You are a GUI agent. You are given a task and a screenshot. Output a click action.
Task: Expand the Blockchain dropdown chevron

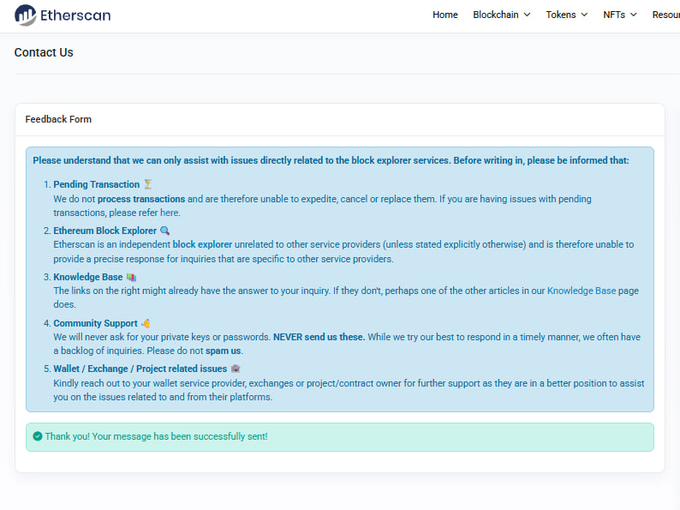tap(527, 15)
